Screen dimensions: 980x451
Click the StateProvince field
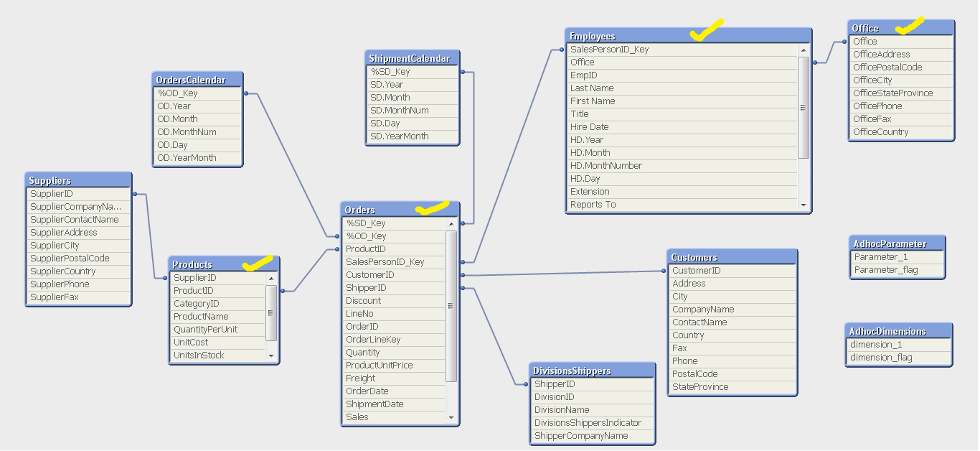pos(732,386)
